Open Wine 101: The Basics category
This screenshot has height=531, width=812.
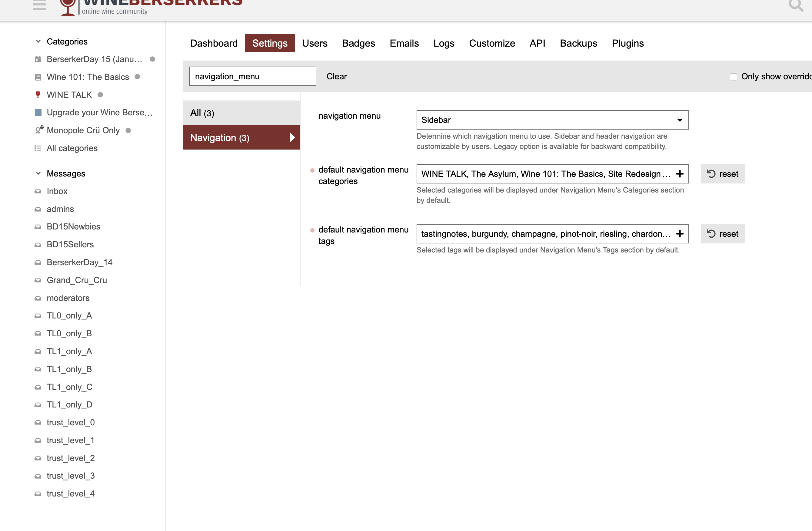point(88,77)
